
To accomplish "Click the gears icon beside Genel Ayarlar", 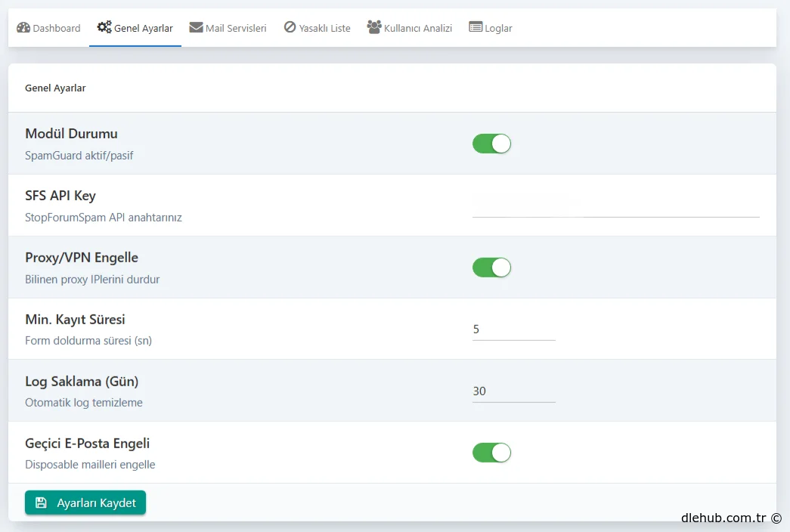I will click(104, 27).
